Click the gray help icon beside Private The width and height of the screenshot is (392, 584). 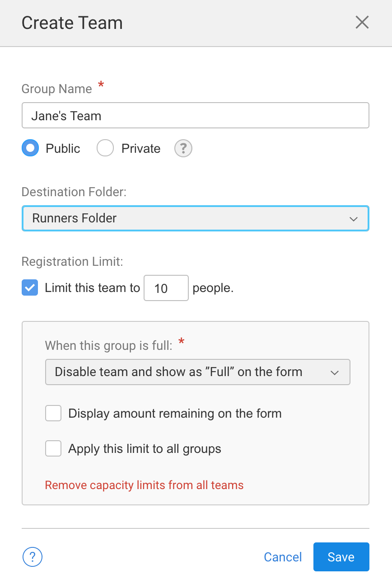pyautogui.click(x=183, y=148)
